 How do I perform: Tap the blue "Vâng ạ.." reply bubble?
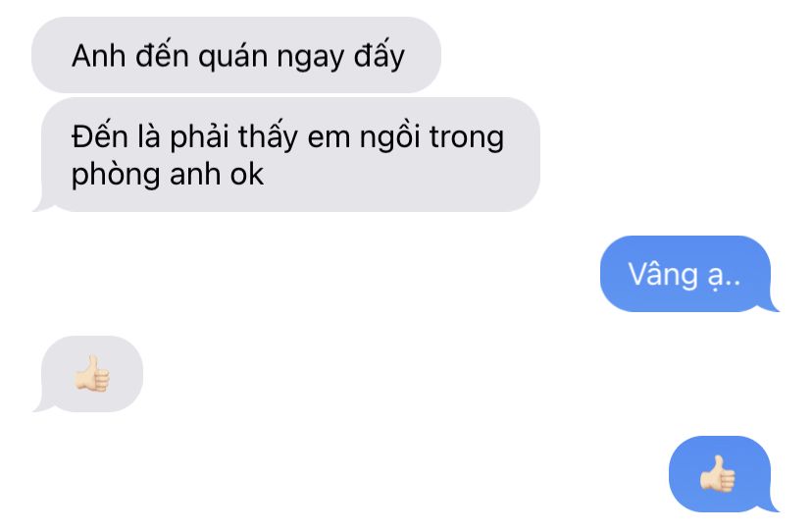(689, 274)
